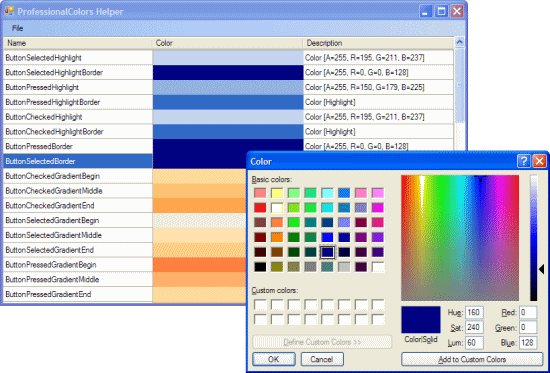
Task: Click the ButtonCheckedHighlightBorder color cell
Action: pyautogui.click(x=228, y=132)
